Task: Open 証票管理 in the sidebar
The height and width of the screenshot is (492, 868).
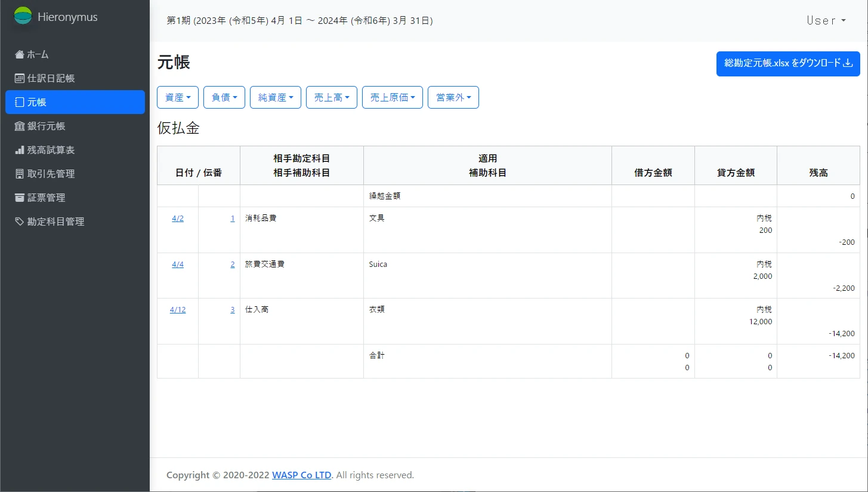Action: 75,198
